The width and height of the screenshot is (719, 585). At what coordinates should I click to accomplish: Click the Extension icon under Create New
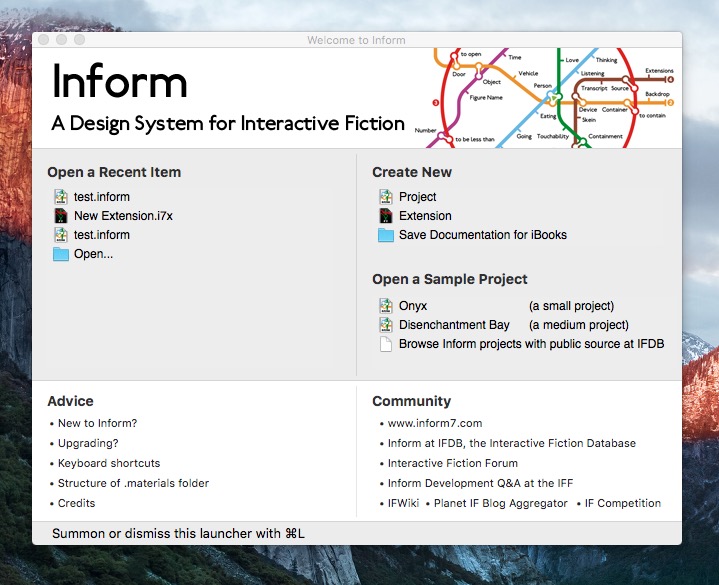(x=386, y=216)
